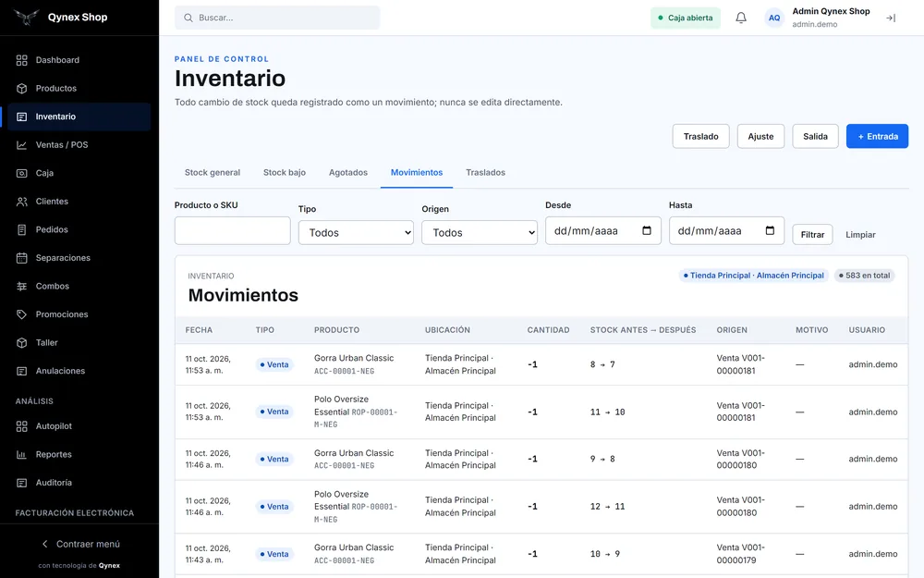The image size is (924, 578).
Task: Open the Traslados tab
Action: click(486, 172)
